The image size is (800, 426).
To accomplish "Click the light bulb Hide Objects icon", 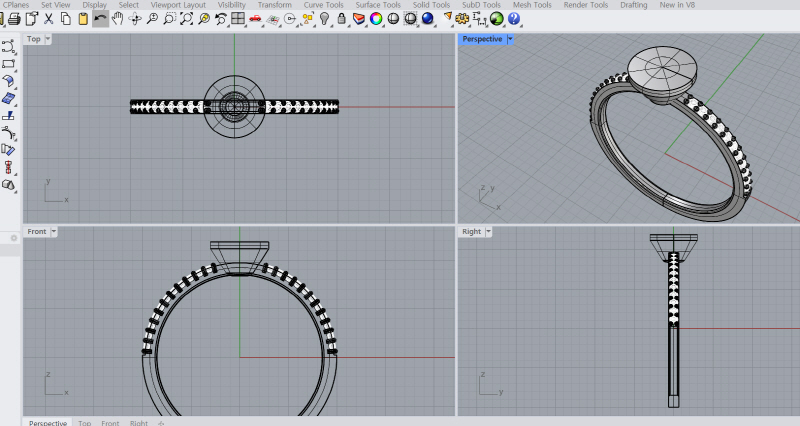I will (x=324, y=19).
